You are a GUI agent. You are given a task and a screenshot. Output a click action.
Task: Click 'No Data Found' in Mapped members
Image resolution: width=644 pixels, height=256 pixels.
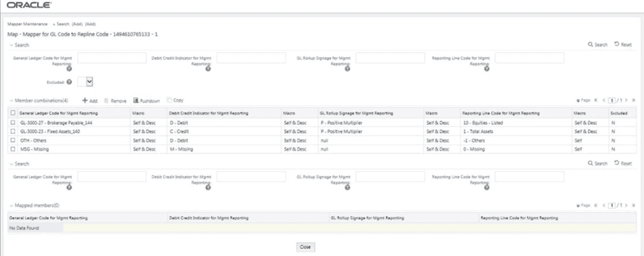click(24, 228)
